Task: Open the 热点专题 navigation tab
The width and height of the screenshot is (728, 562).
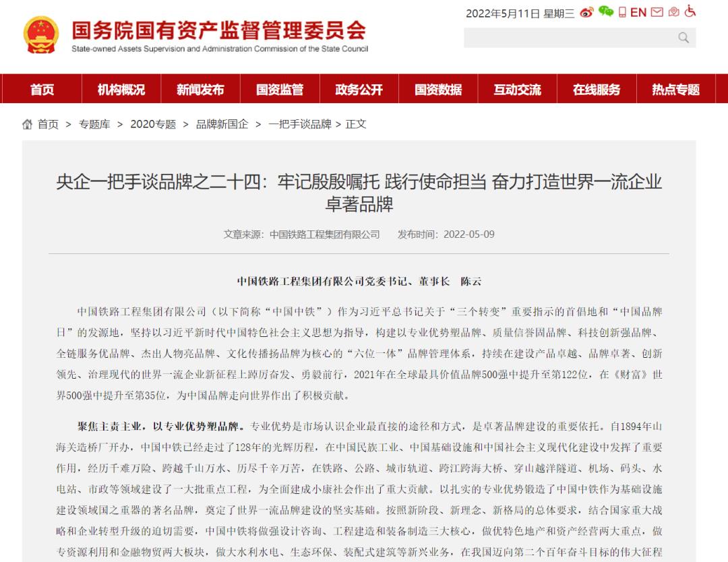Action: click(675, 89)
